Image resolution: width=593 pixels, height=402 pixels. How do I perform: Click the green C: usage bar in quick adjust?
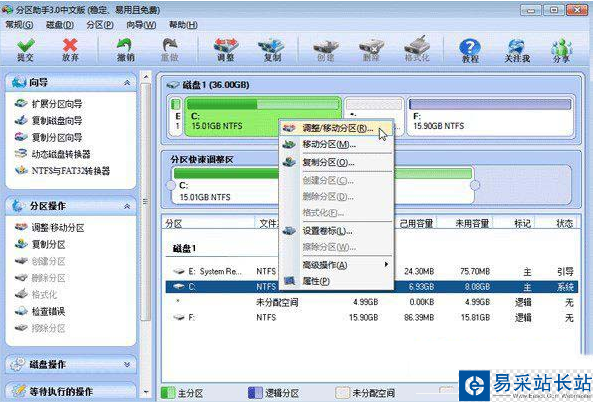(x=323, y=173)
